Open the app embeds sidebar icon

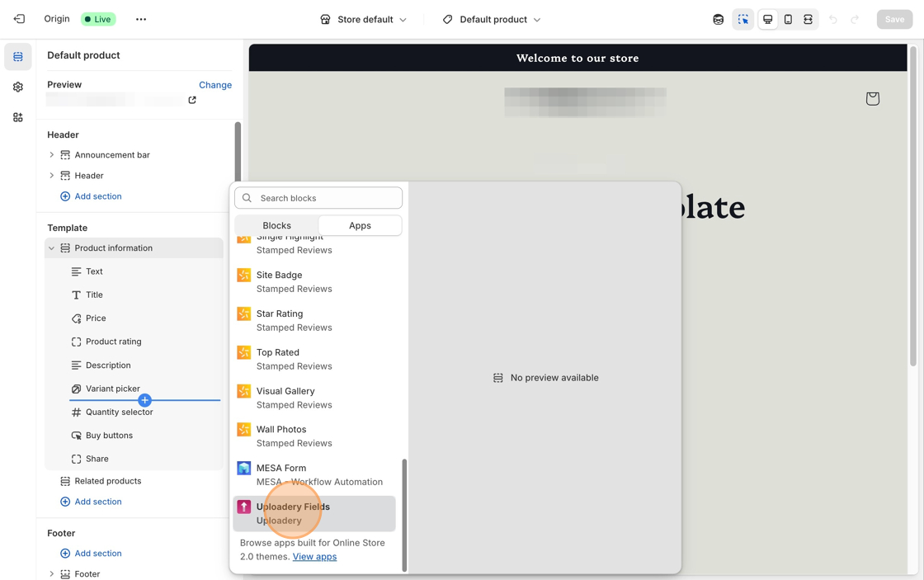(18, 118)
